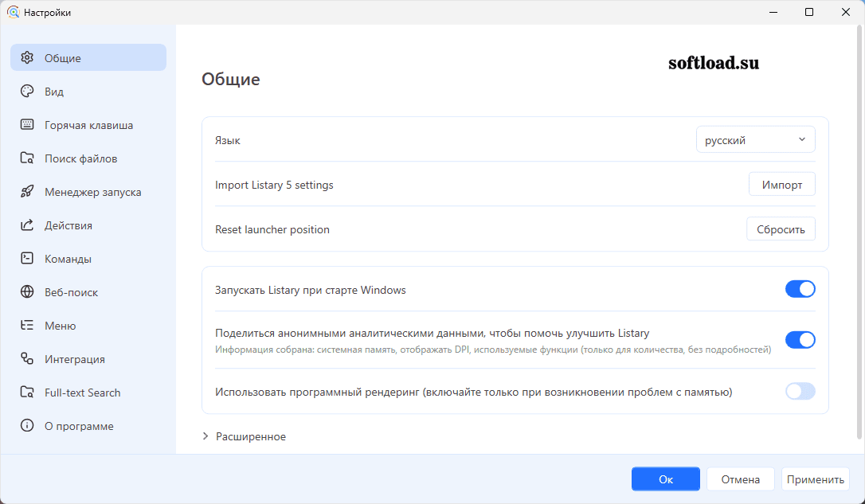Click the Информация собрана description text
The width and height of the screenshot is (865, 504).
[x=493, y=349]
